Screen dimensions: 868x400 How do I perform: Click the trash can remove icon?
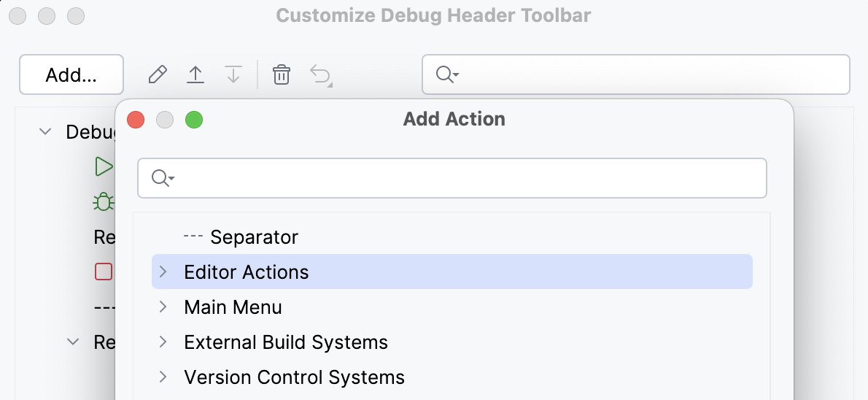(x=282, y=74)
